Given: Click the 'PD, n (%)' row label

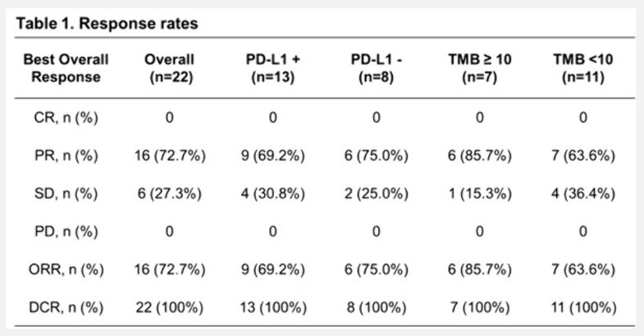Looking at the screenshot, I should 66,233.
